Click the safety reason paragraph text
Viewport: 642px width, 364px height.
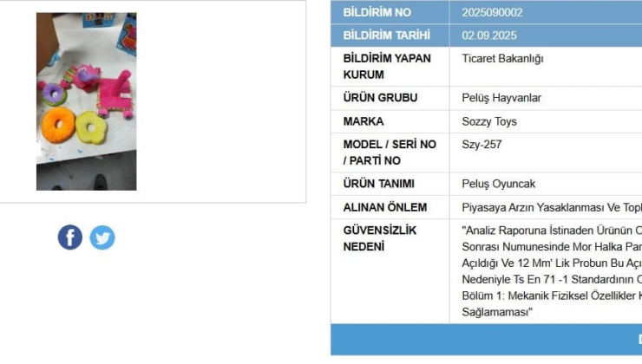click(x=552, y=271)
